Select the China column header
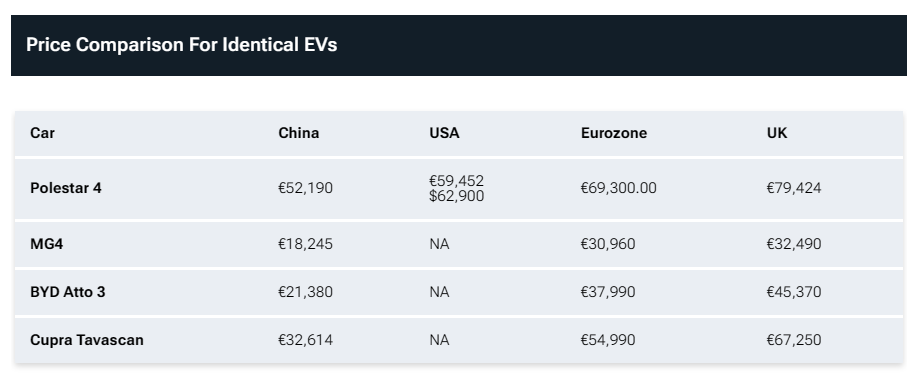The height and width of the screenshot is (379, 916). click(x=299, y=133)
